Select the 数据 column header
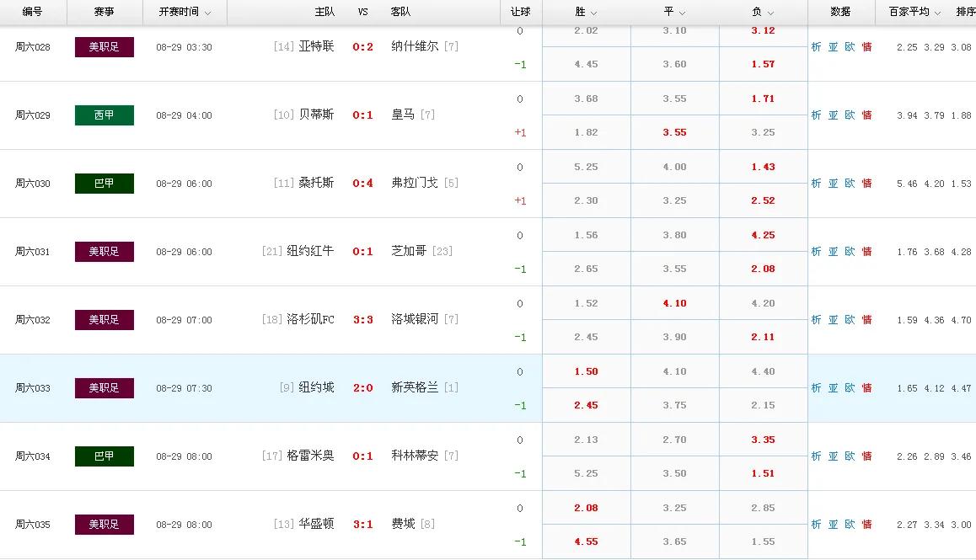Viewport: 976px width, 560px height. (x=839, y=12)
